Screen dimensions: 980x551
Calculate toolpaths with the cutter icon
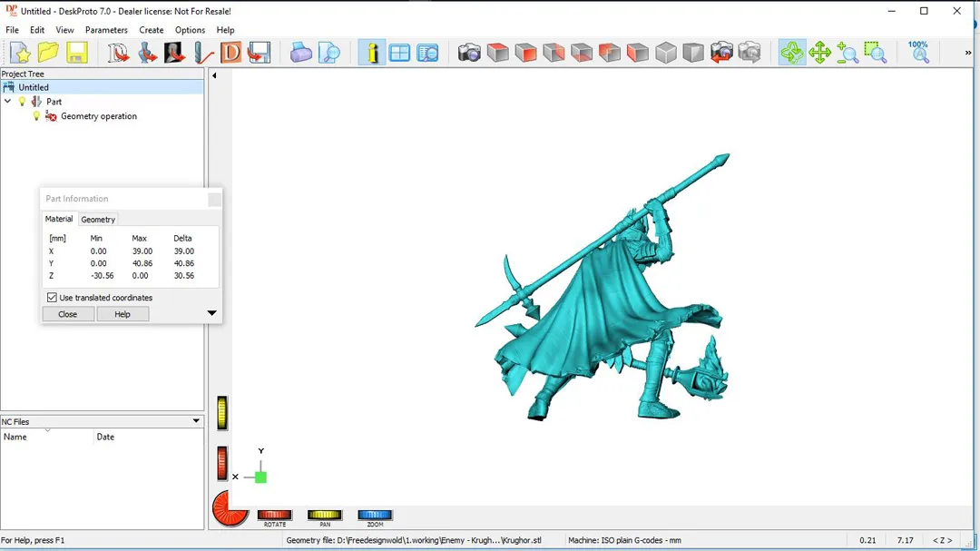click(x=203, y=53)
